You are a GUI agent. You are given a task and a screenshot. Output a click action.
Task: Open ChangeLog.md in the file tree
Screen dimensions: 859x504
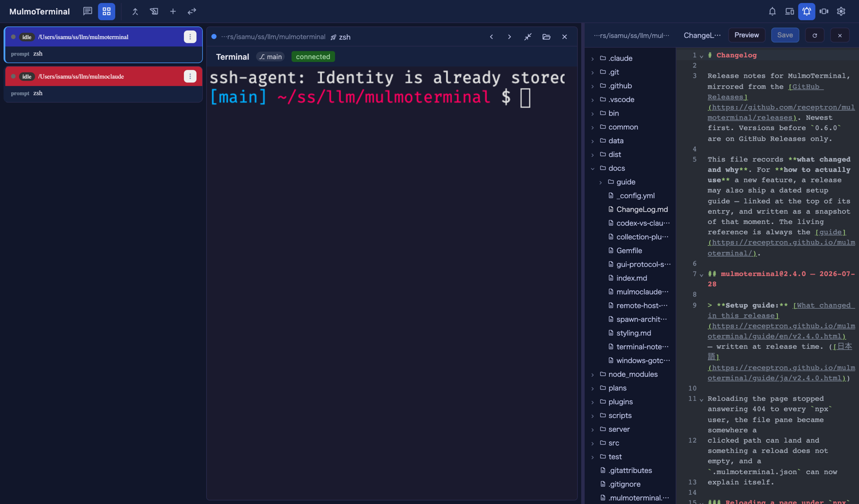(x=631, y=210)
